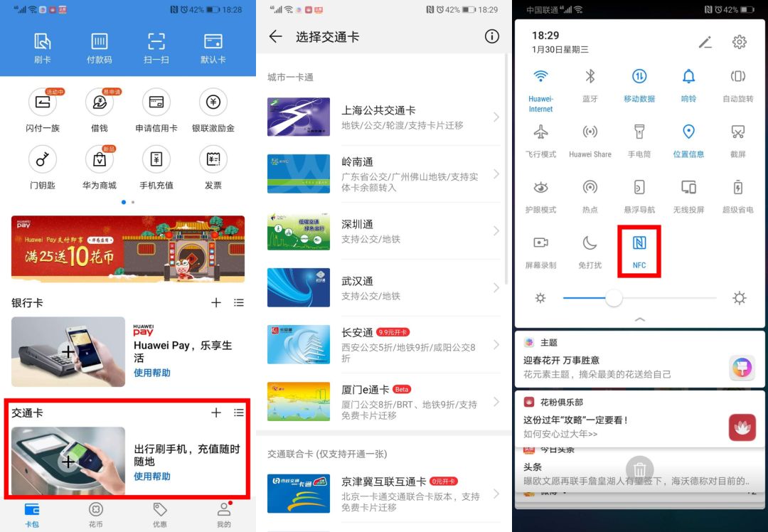Open 厦门e通卡 row chevron
Viewport: 768px width, 532px height.
(x=496, y=402)
